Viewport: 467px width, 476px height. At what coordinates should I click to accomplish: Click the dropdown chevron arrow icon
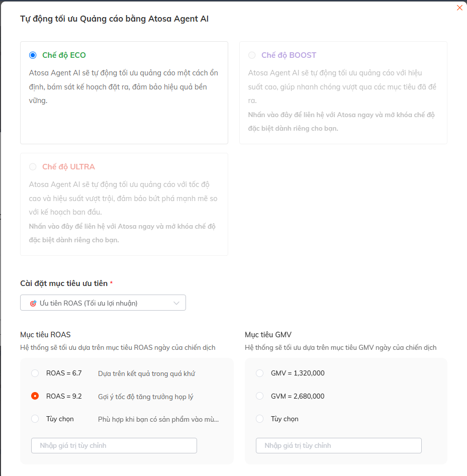click(176, 303)
